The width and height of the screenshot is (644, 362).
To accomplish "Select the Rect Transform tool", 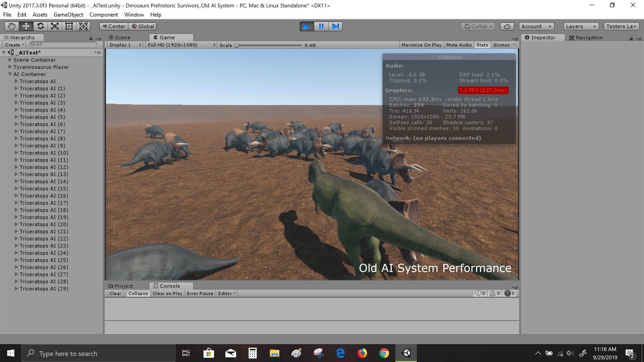I will 69,26.
